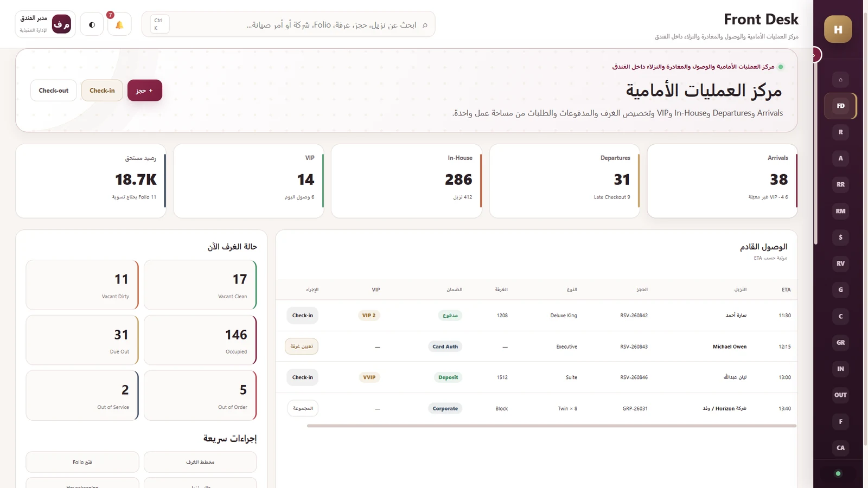Viewport: 868px width, 488px height.
Task: Click the header Check-in button
Action: point(102,91)
